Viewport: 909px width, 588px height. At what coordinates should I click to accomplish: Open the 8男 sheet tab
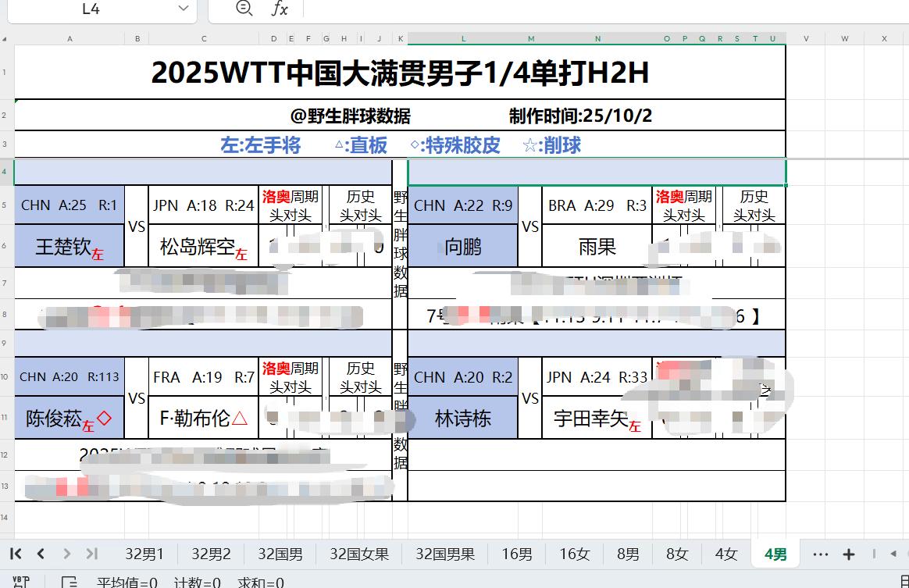[x=628, y=554]
